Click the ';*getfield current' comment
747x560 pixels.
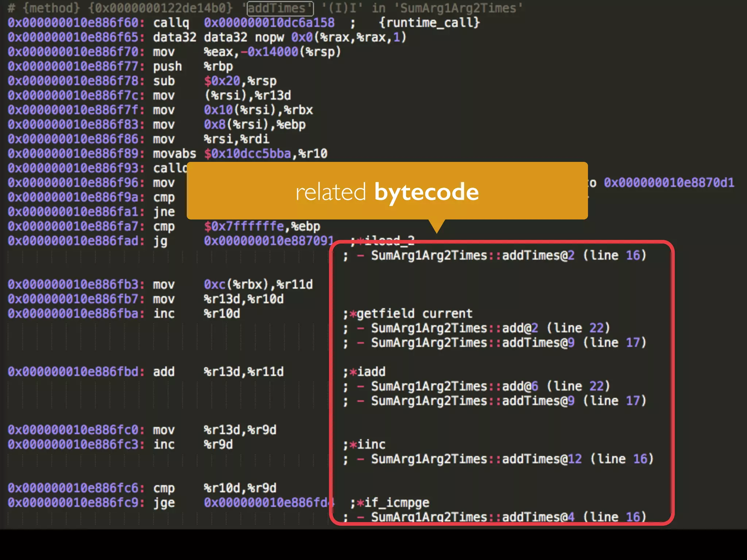pyautogui.click(x=407, y=314)
